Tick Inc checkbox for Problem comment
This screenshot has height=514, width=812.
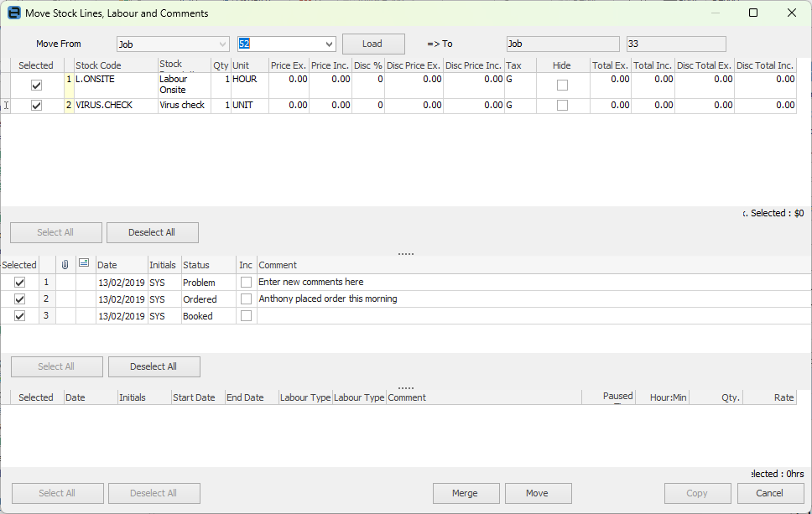coord(246,282)
